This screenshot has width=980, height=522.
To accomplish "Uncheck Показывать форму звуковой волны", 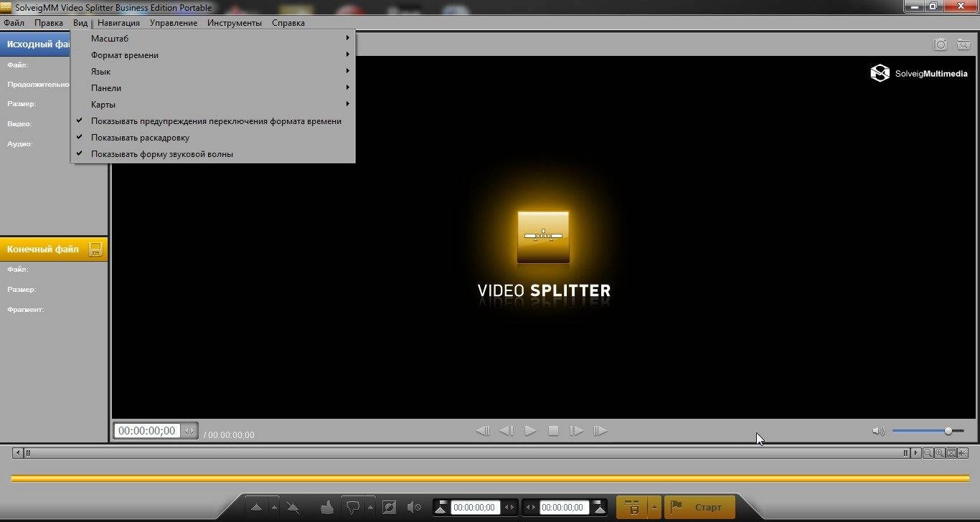I will [212, 154].
